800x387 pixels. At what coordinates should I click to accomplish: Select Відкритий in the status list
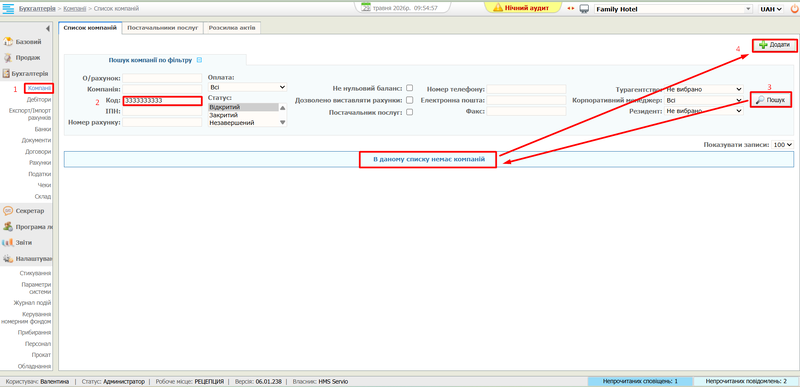tap(243, 108)
